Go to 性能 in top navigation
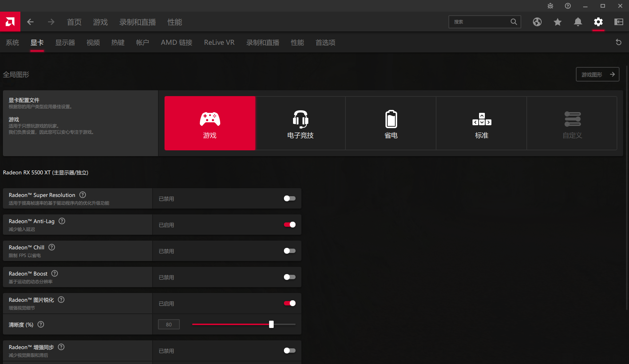Screen dimensions: 629x364 (175, 22)
